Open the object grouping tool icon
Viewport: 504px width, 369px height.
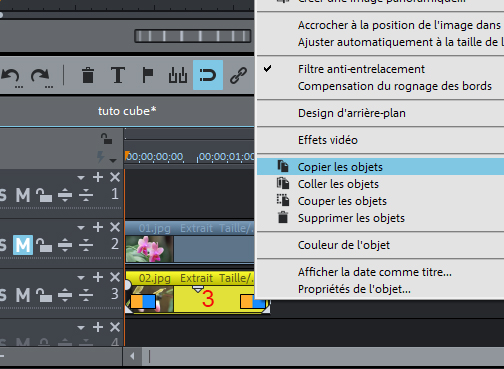(x=178, y=75)
